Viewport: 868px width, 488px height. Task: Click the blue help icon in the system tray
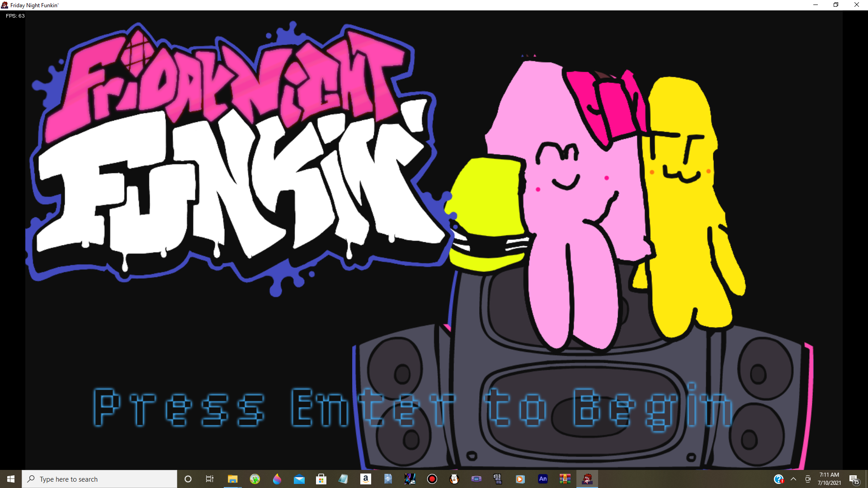tap(778, 479)
